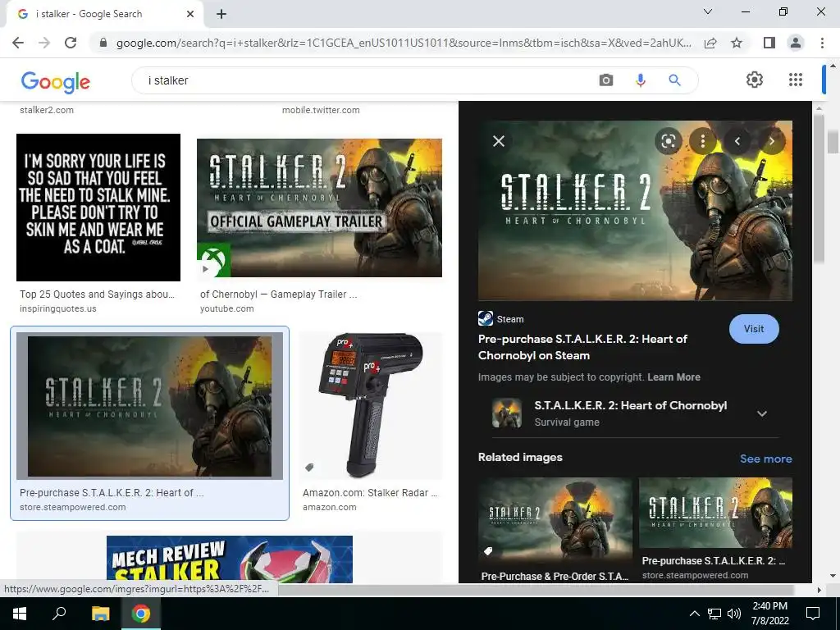Toggle the Chrome side panel icon

click(769, 43)
